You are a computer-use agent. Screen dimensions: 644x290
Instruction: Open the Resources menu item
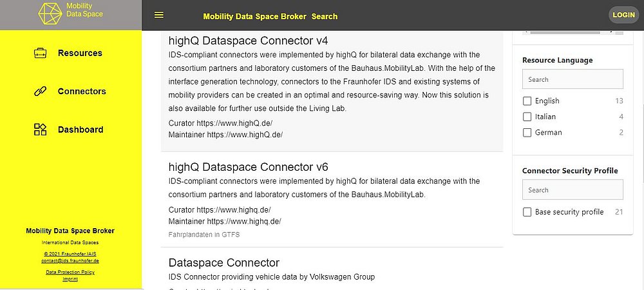[x=80, y=53]
